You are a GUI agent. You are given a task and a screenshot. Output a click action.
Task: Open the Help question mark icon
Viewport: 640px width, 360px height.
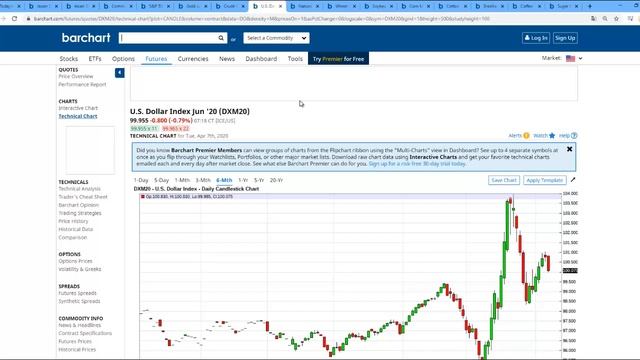coord(574,136)
